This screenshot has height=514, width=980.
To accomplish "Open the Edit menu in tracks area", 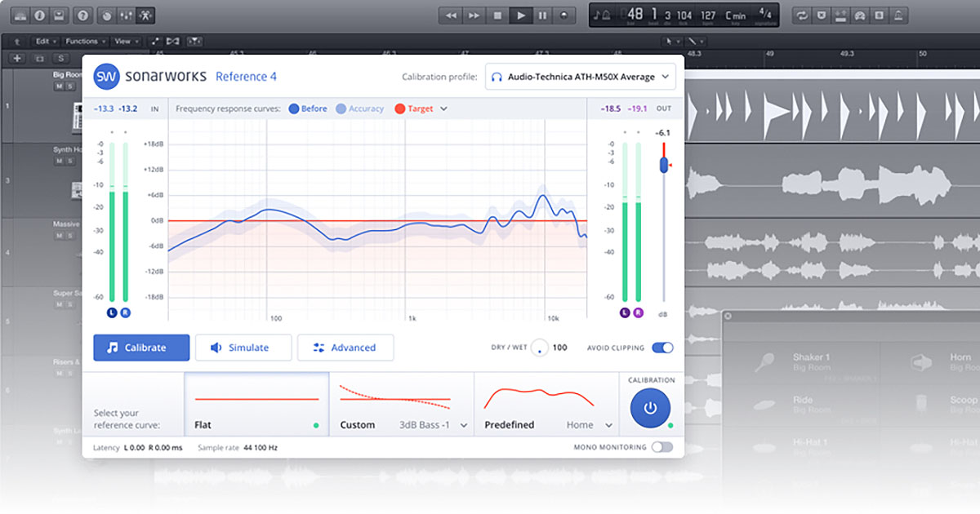I will pos(45,41).
